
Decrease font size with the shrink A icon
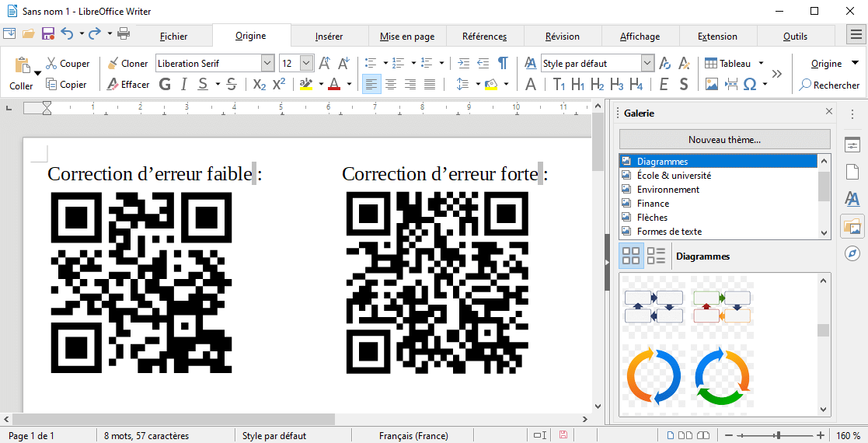click(x=343, y=63)
